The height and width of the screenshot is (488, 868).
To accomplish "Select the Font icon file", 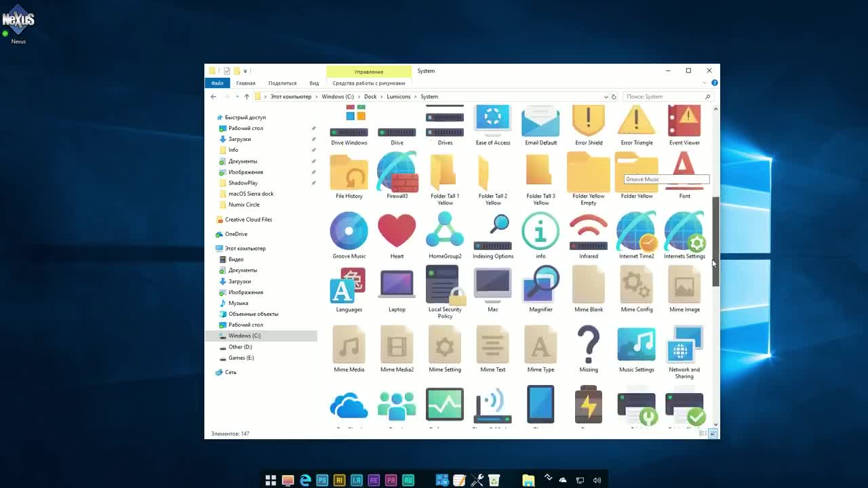I will [x=684, y=176].
